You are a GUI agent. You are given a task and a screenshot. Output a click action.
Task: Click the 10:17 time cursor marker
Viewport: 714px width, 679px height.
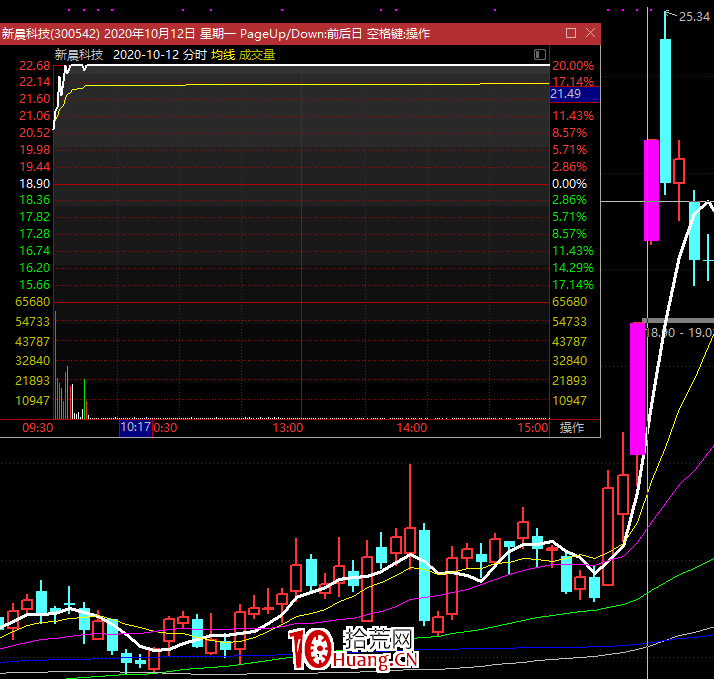pos(136,428)
